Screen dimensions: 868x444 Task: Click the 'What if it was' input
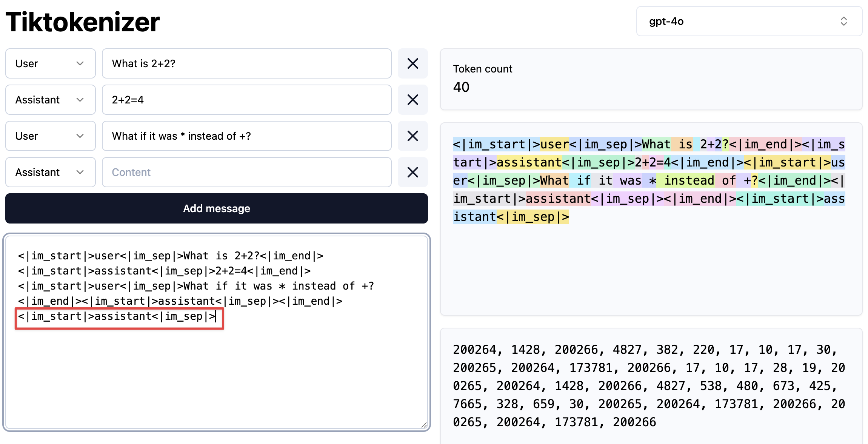point(246,136)
